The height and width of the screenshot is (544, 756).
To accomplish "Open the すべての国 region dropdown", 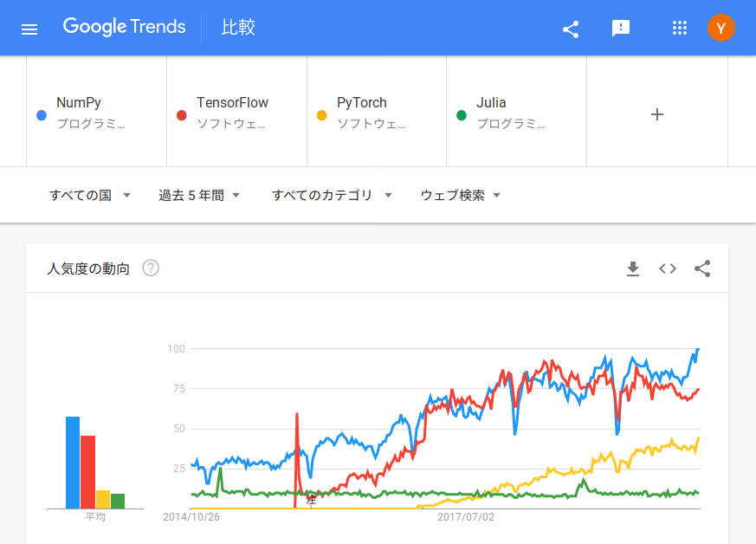I will tap(90, 195).
